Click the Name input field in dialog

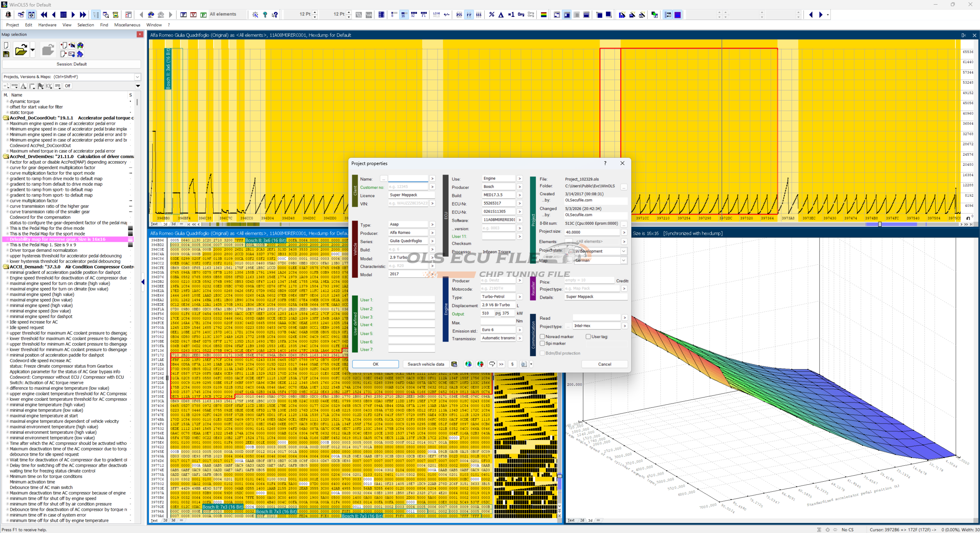tap(408, 179)
